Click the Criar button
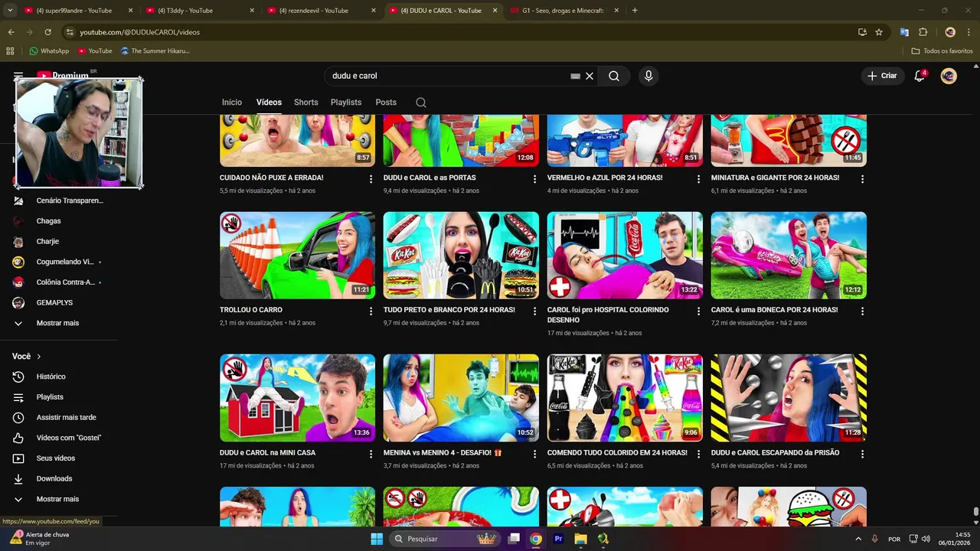 pyautogui.click(x=882, y=76)
